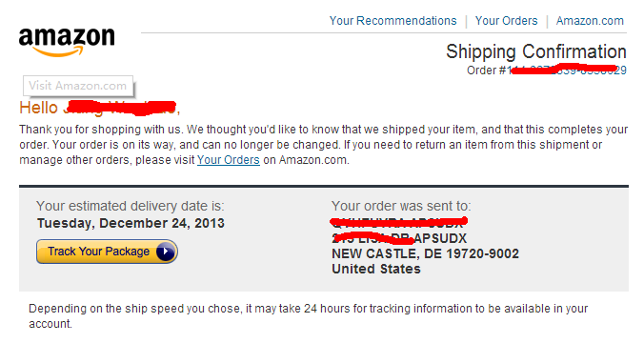Click the dark divider above the delivery panel
Screen dimensions: 644x343
324,187
